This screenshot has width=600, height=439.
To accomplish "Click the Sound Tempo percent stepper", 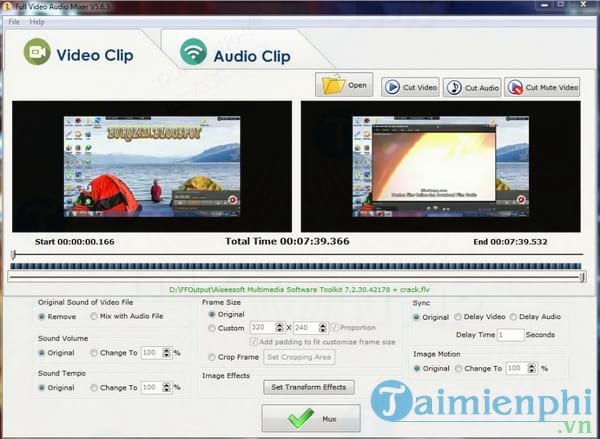I will coord(166,388).
